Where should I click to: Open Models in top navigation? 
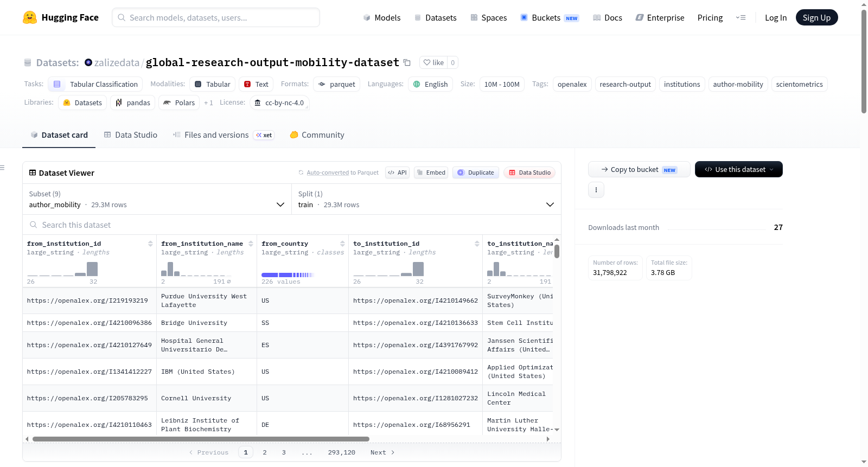coord(382,17)
